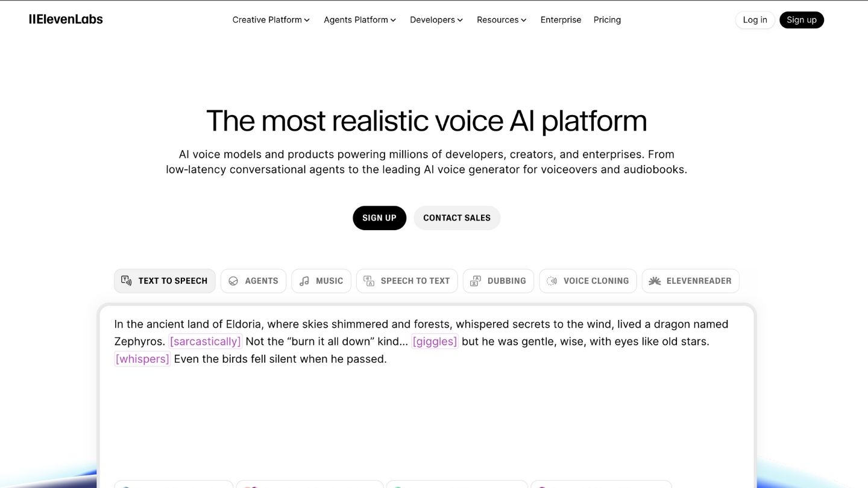
Task: Select the Text to Speech tab icon
Action: (x=127, y=281)
